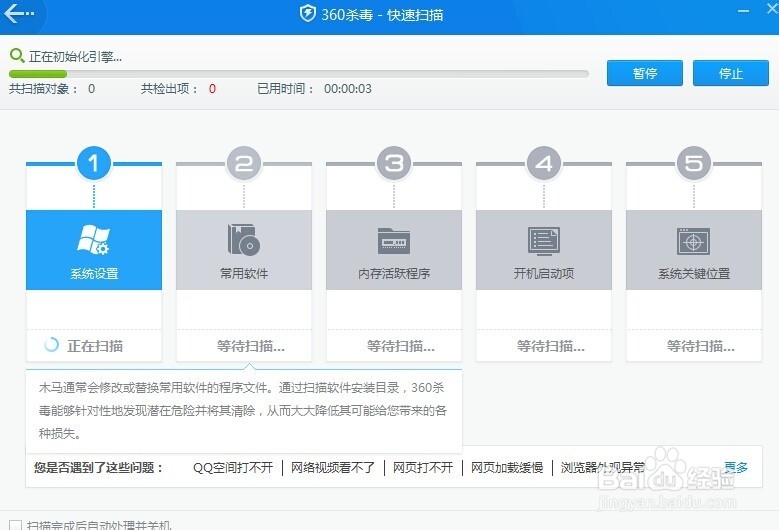The height and width of the screenshot is (530, 779).
Task: Pause the scan with 暂停
Action: [x=644, y=73]
